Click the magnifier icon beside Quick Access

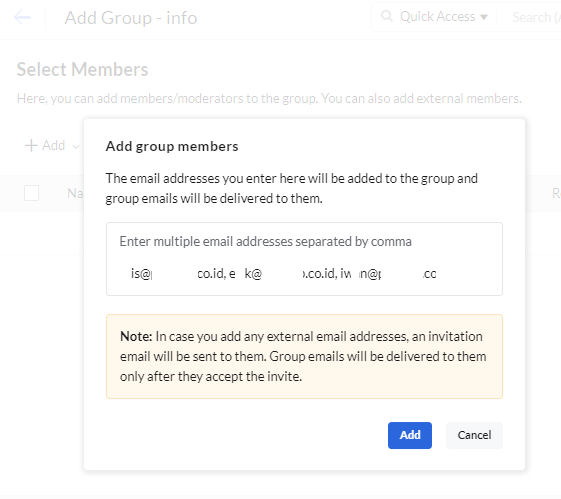[387, 16]
